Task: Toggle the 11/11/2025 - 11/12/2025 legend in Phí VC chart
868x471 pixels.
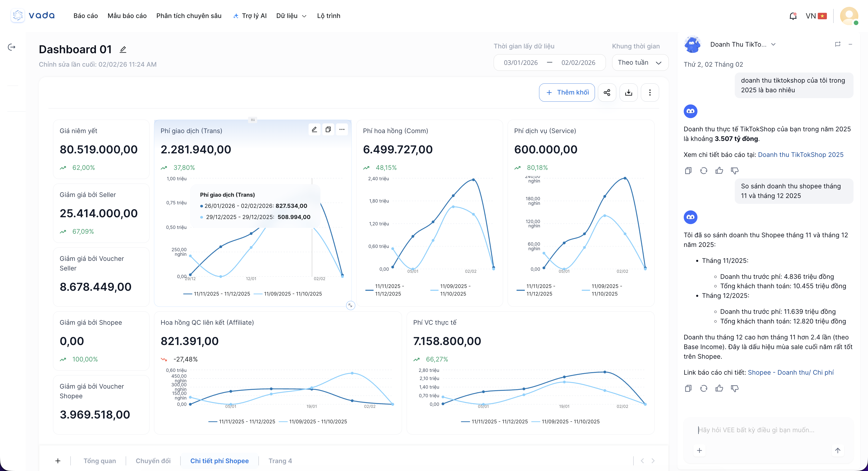Action: pos(499,422)
